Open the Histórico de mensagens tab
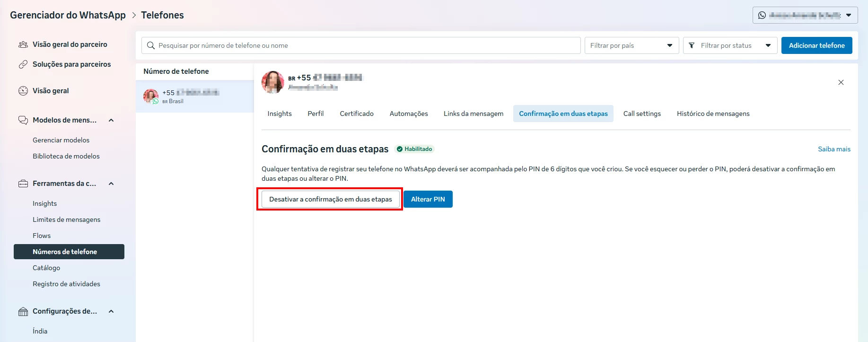This screenshot has height=342, width=868. [x=713, y=114]
